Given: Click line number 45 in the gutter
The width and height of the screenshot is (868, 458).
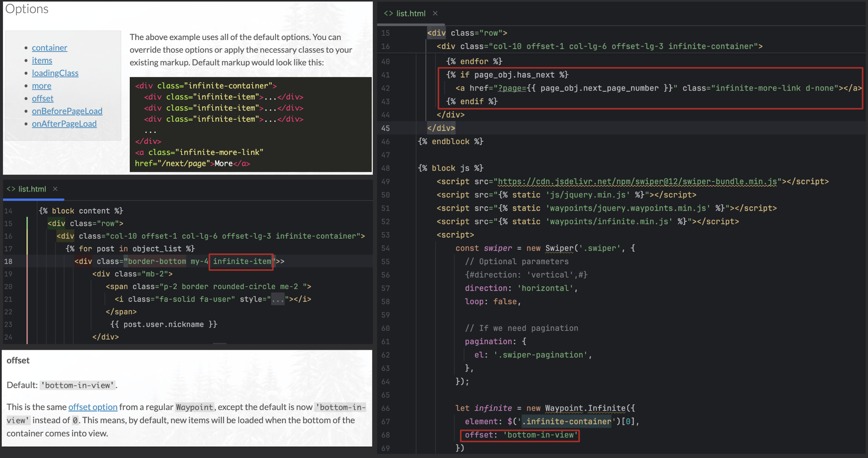Looking at the screenshot, I should coord(386,128).
